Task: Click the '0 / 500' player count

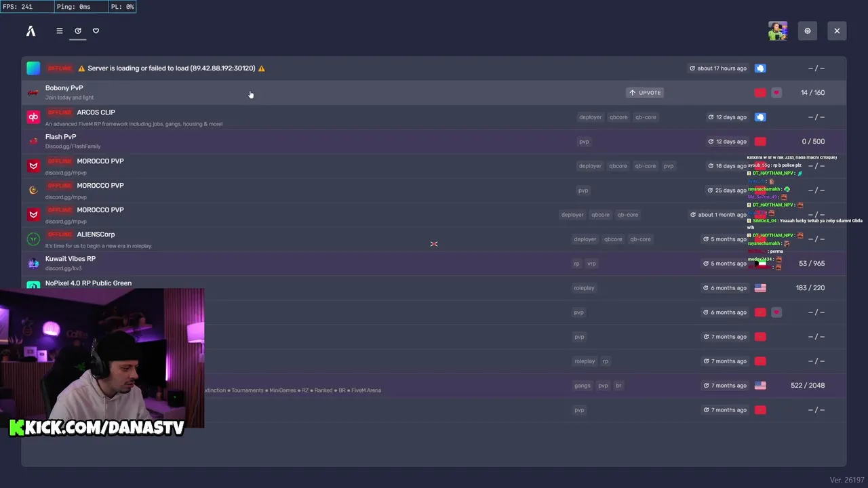Action: point(813,142)
